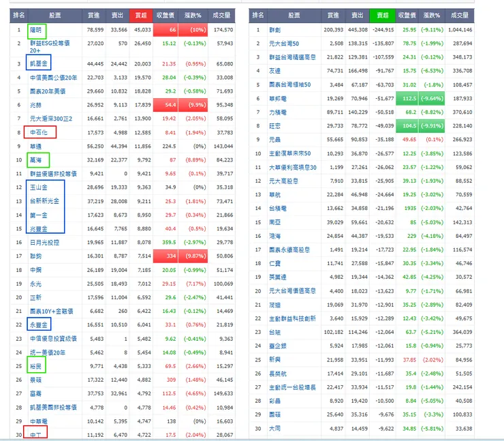Click the 45,033 net-buy value for 陽明
The width and height of the screenshot is (504, 441).
(142, 30)
